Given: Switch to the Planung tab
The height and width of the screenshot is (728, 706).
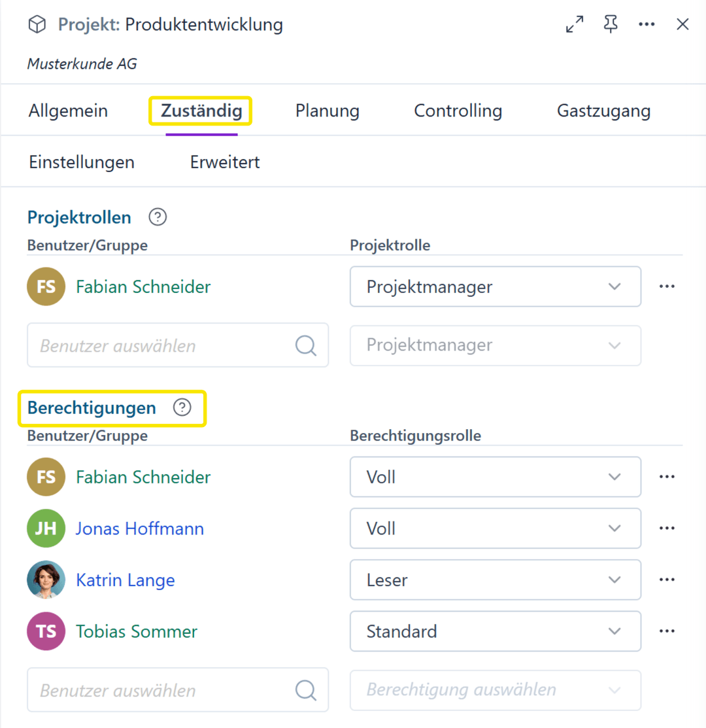Looking at the screenshot, I should [327, 111].
